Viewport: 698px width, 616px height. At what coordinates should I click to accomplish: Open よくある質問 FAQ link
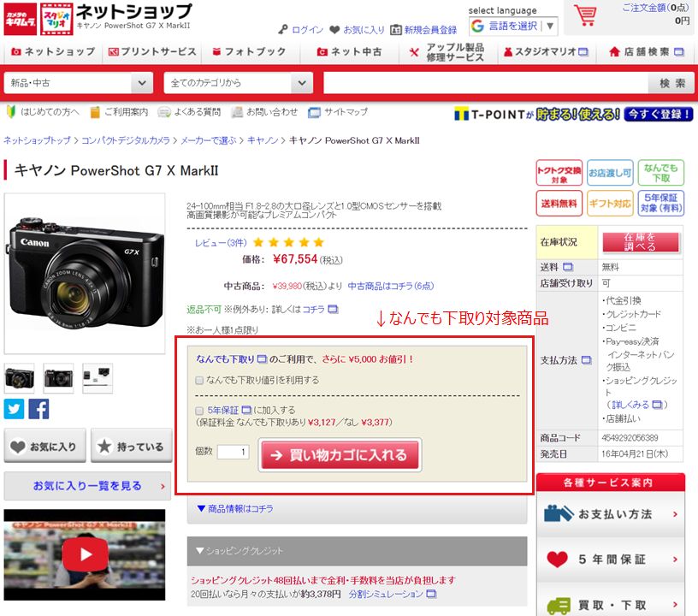pos(189,112)
